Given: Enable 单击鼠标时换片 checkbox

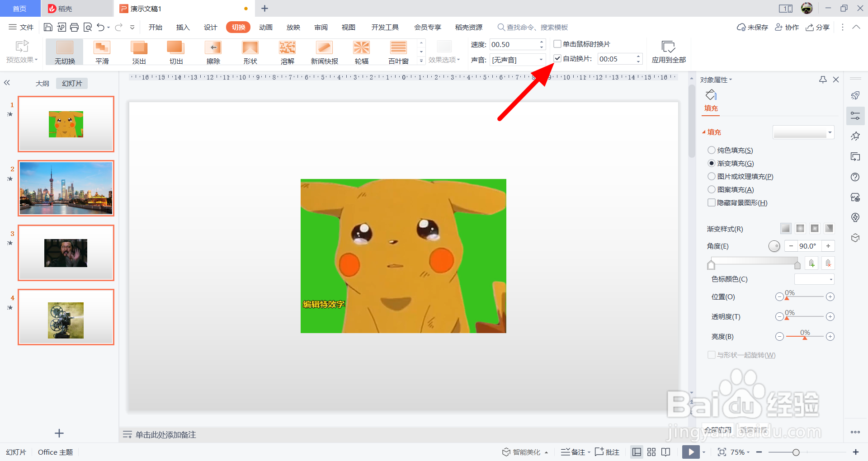Looking at the screenshot, I should pyautogui.click(x=557, y=44).
